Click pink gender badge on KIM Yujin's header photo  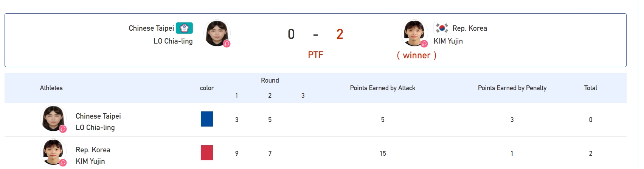[x=424, y=44]
